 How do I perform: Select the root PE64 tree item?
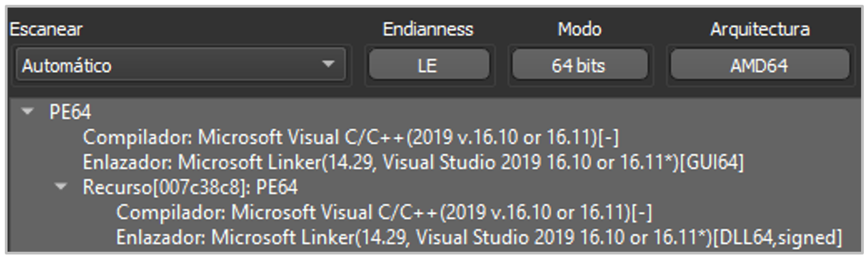[71, 112]
